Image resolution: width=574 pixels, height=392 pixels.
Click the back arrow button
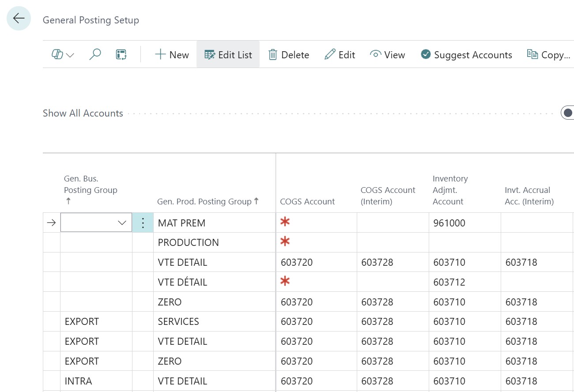coord(19,19)
